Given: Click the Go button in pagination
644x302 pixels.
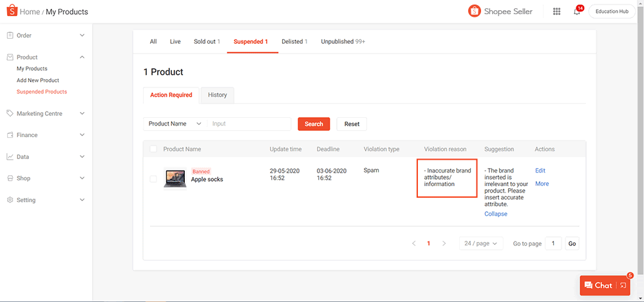Looking at the screenshot, I should pos(572,243).
